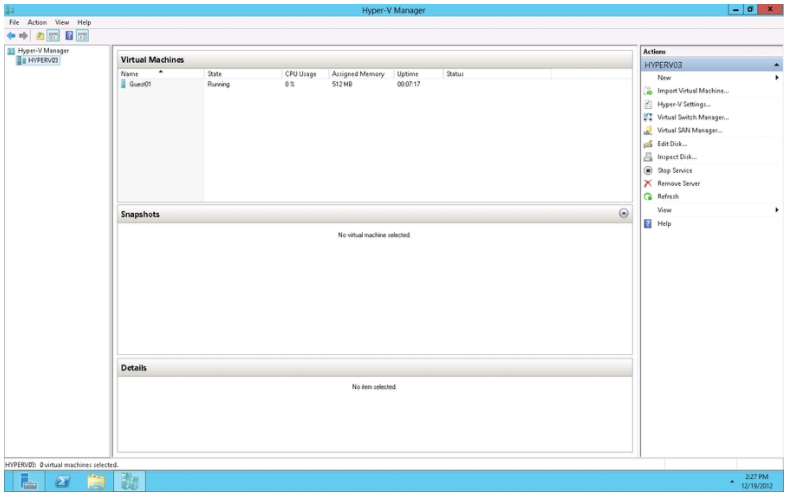
Task: Click the taskbar clock showing 2:27 PM
Action: coord(757,481)
